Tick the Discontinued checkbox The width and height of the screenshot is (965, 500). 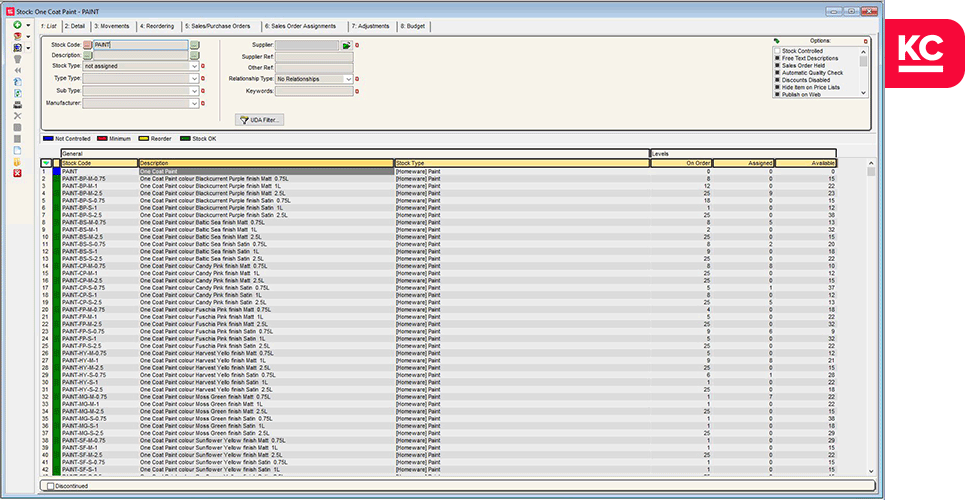pyautogui.click(x=51, y=486)
